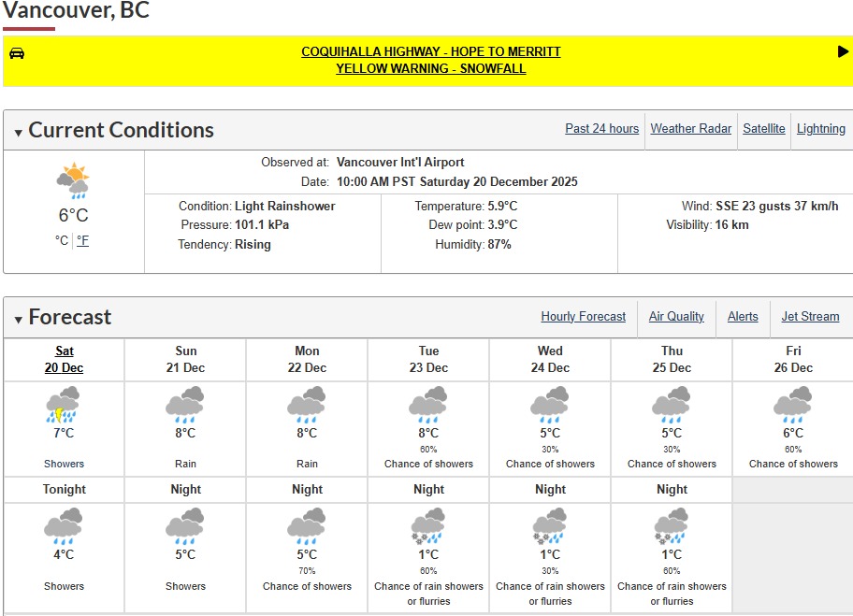Select the Sat 20 Dec forecast heading
853x616 pixels.
[x=64, y=359]
